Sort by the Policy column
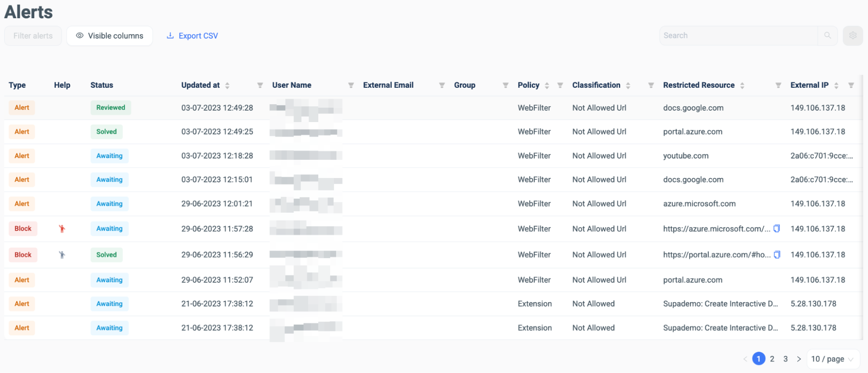Image resolution: width=868 pixels, height=373 pixels. click(x=547, y=86)
